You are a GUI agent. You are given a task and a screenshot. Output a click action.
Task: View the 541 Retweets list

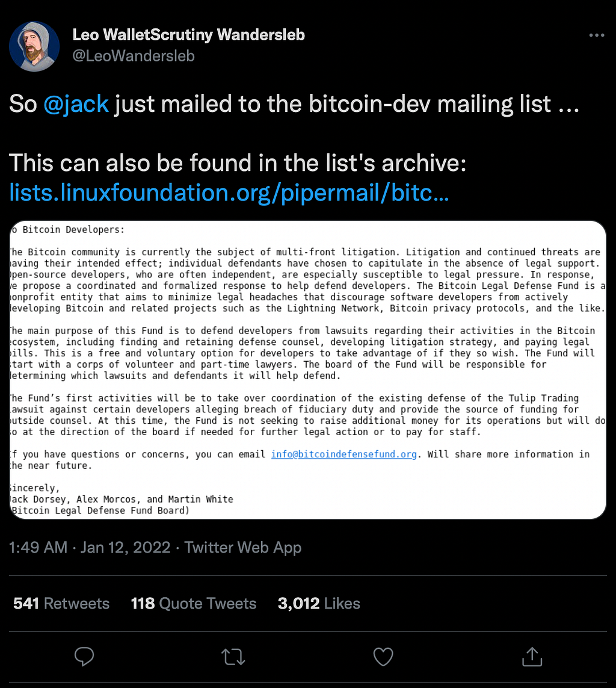point(61,604)
